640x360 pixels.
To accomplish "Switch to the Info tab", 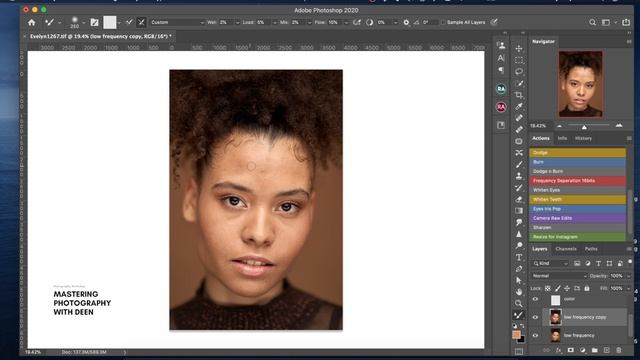I will [562, 138].
